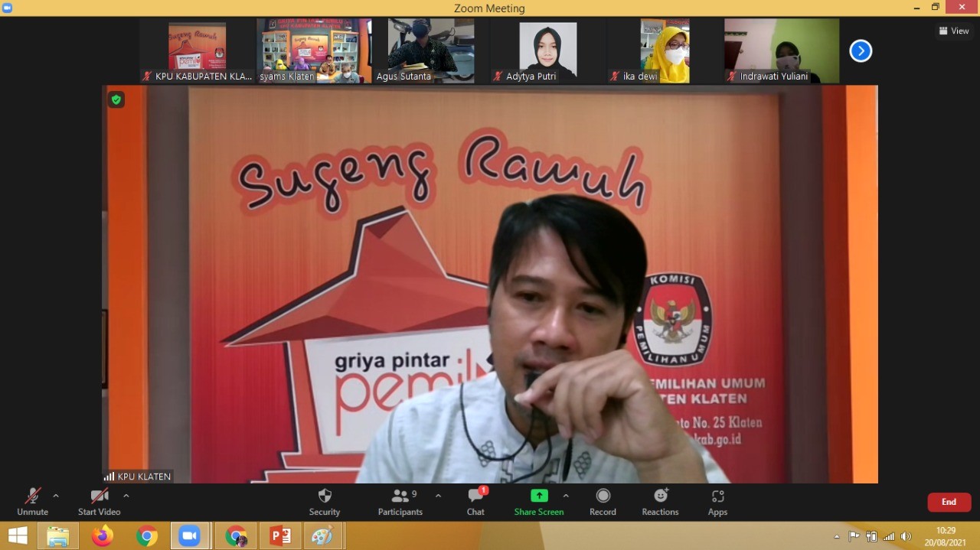Screen dimensions: 980x550
Task: Start Video with the camera toggle
Action: click(x=99, y=502)
